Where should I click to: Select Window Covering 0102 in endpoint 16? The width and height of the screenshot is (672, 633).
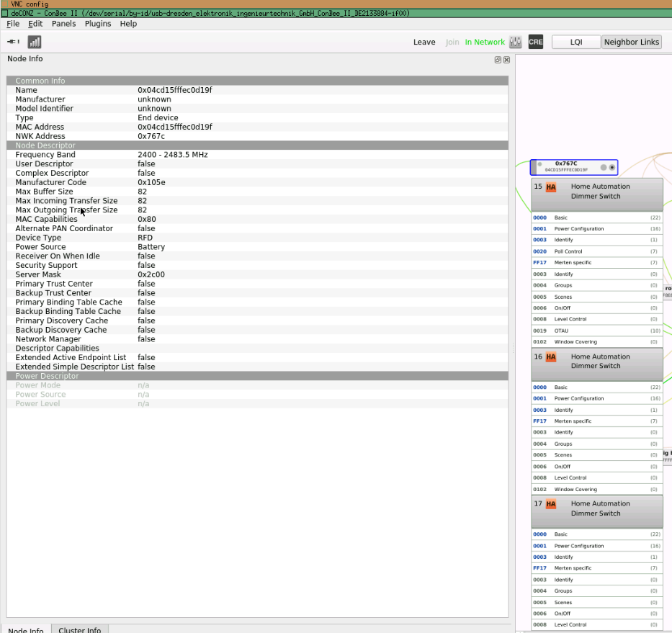(x=597, y=490)
